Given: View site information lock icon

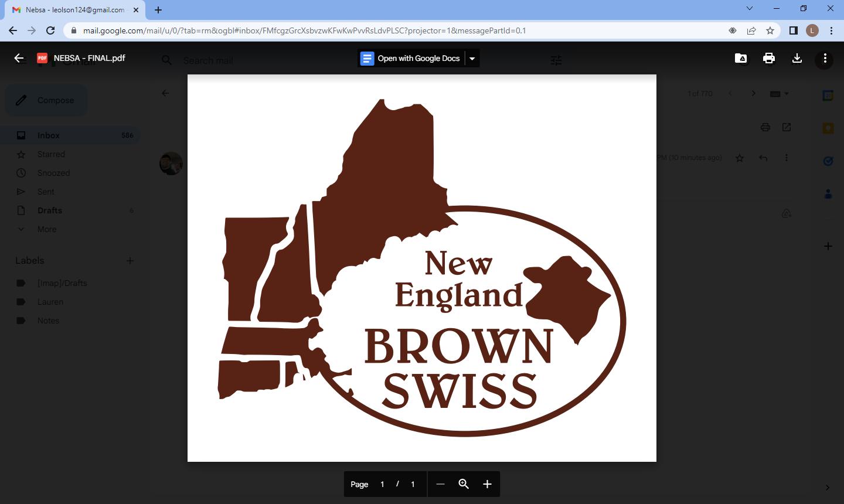Looking at the screenshot, I should coord(73,30).
